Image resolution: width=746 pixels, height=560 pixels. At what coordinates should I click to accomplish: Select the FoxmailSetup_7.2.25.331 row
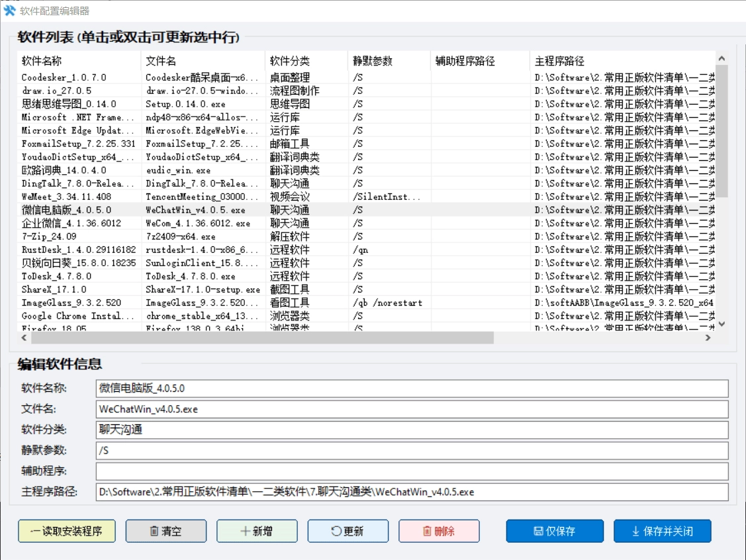tap(366, 144)
